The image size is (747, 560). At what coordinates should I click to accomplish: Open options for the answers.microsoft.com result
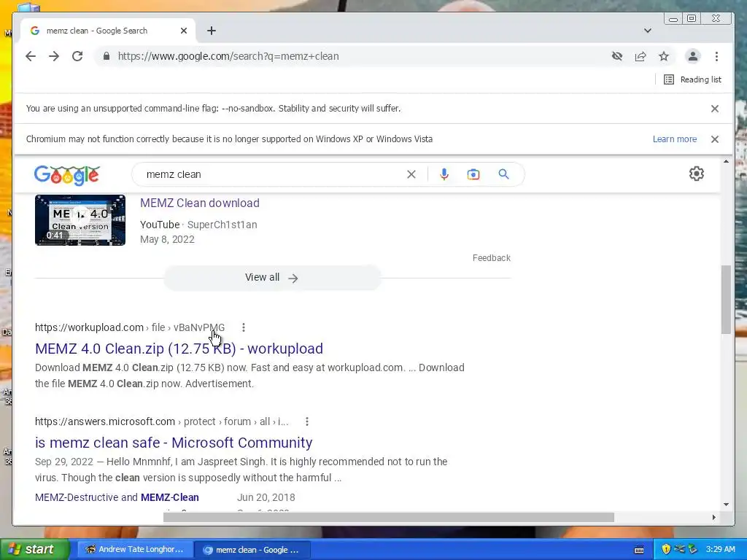pos(307,422)
